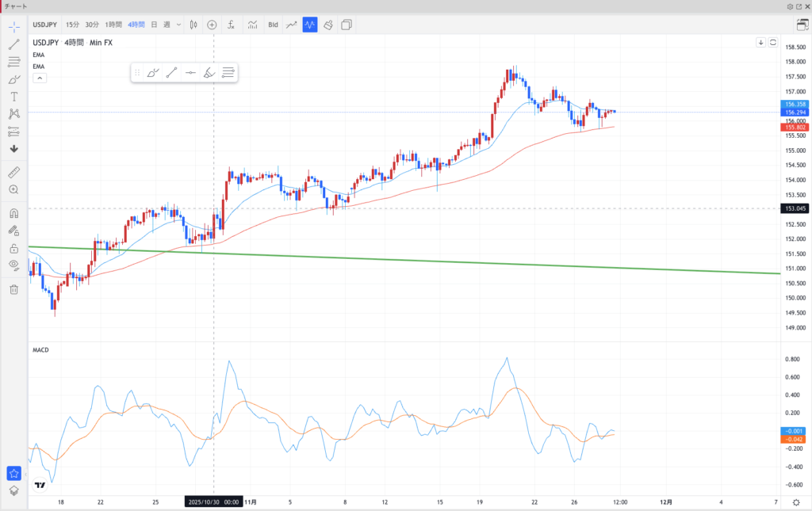Activate the ruler measure tool
Viewport: 812px width, 511px height.
(x=13, y=172)
